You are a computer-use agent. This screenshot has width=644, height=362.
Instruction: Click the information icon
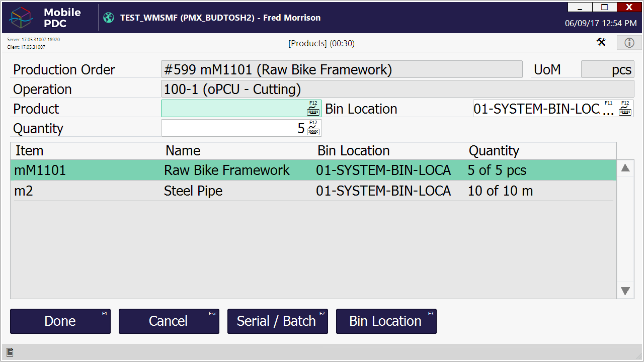pyautogui.click(x=629, y=43)
